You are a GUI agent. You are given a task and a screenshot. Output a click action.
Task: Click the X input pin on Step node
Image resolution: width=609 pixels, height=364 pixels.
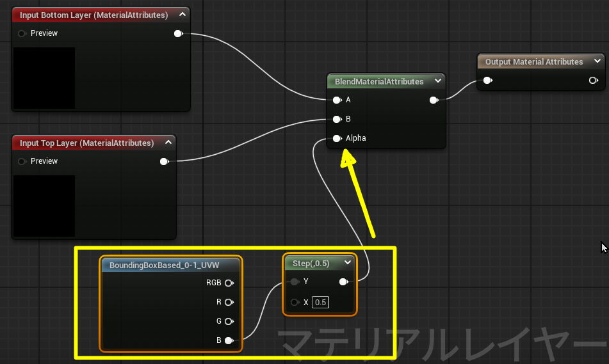295,303
